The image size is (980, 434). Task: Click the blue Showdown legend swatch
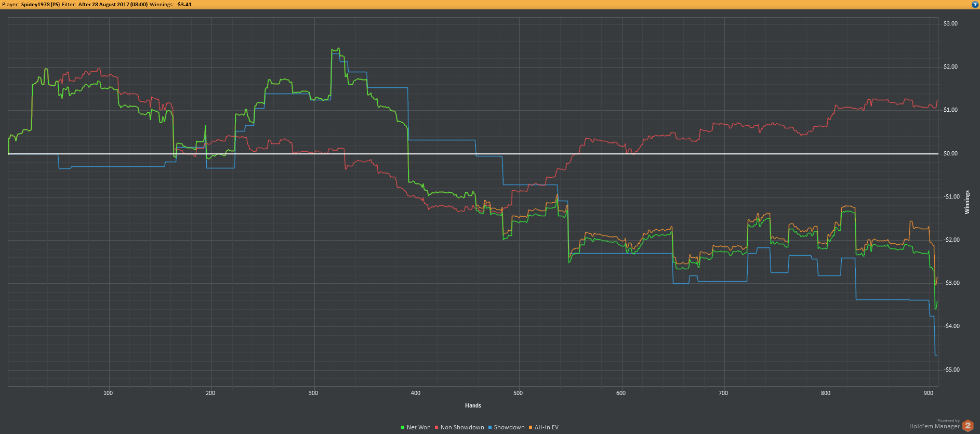[489, 427]
